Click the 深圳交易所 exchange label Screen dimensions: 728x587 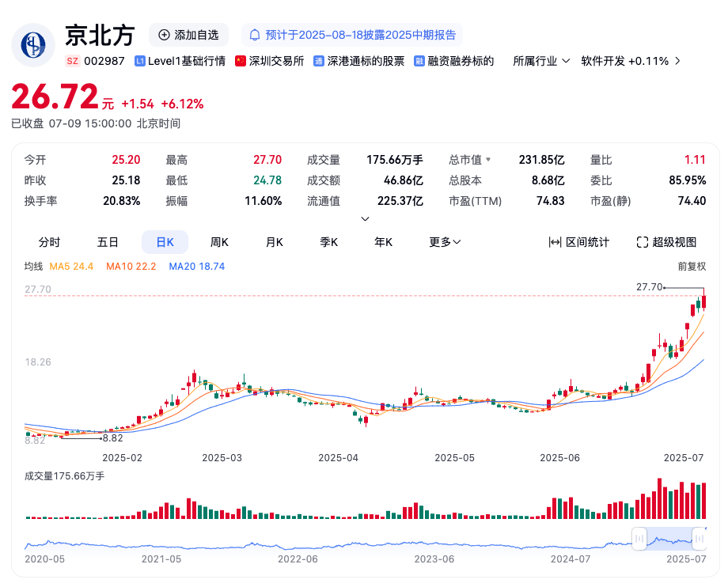point(276,61)
